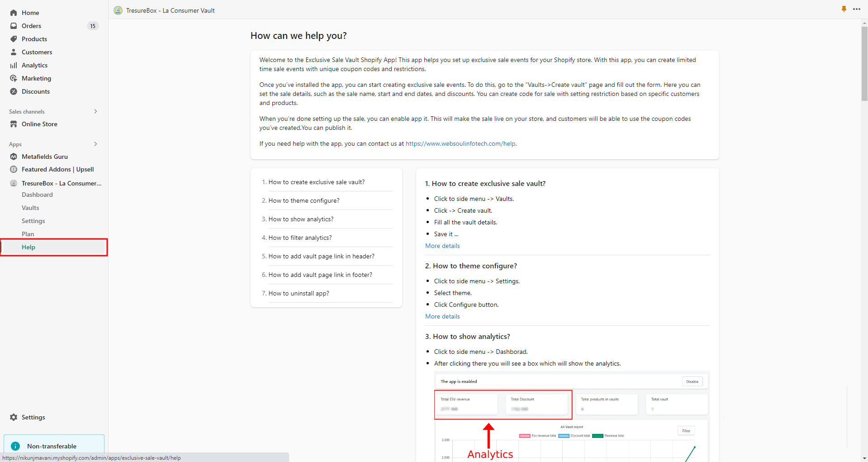The image size is (868, 462).
Task: Jump to 'How to show analytics?' topic
Action: pyautogui.click(x=301, y=219)
